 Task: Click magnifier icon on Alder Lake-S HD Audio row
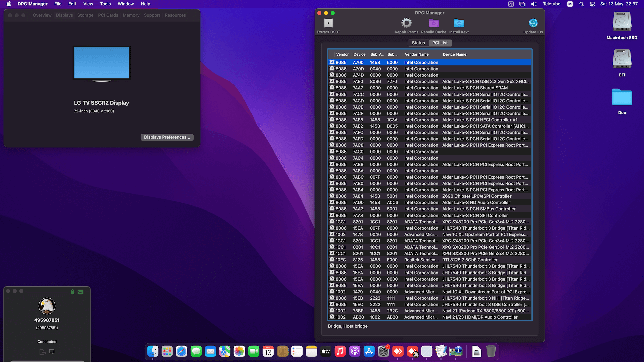pyautogui.click(x=332, y=202)
